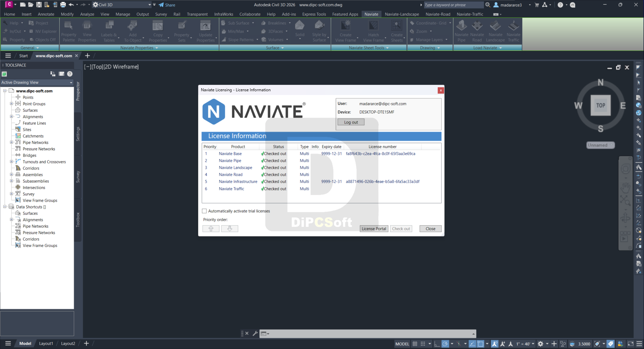
Task: Toggle drawing grid display in status bar
Action: pos(415,344)
